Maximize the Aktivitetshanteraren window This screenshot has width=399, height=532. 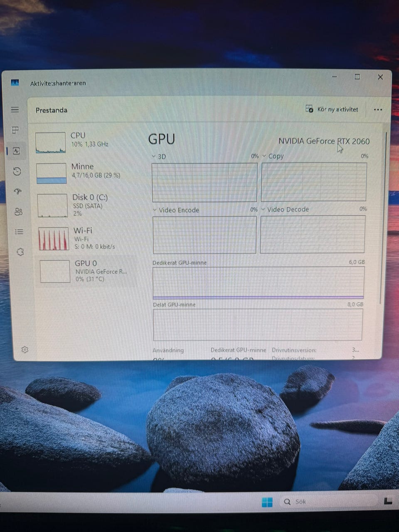[357, 77]
